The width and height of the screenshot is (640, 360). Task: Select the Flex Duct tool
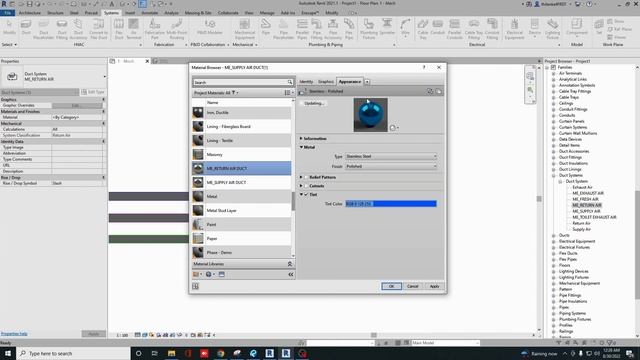coord(119,29)
